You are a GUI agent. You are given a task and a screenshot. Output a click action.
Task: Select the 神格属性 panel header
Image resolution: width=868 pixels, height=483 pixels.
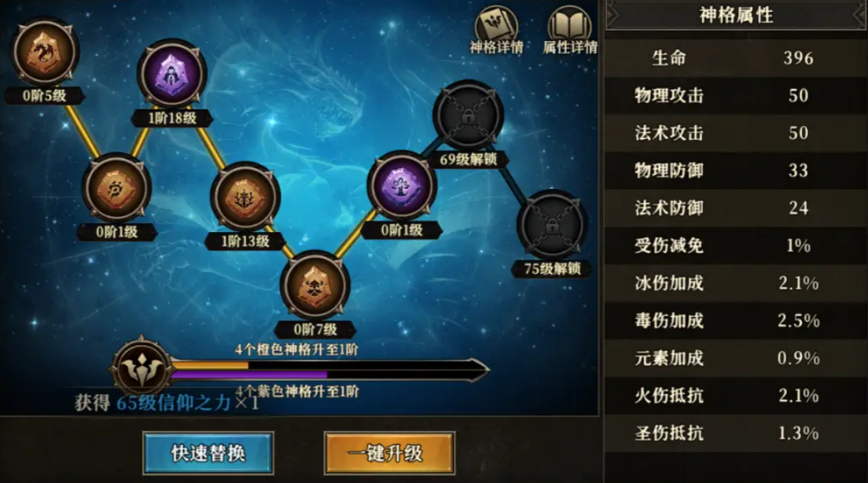736,15
